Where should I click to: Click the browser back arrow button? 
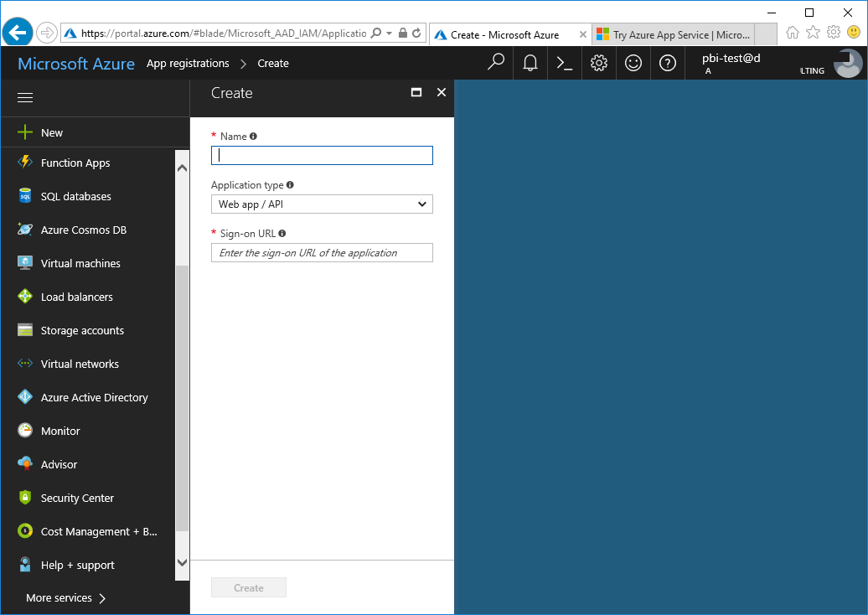(18, 34)
